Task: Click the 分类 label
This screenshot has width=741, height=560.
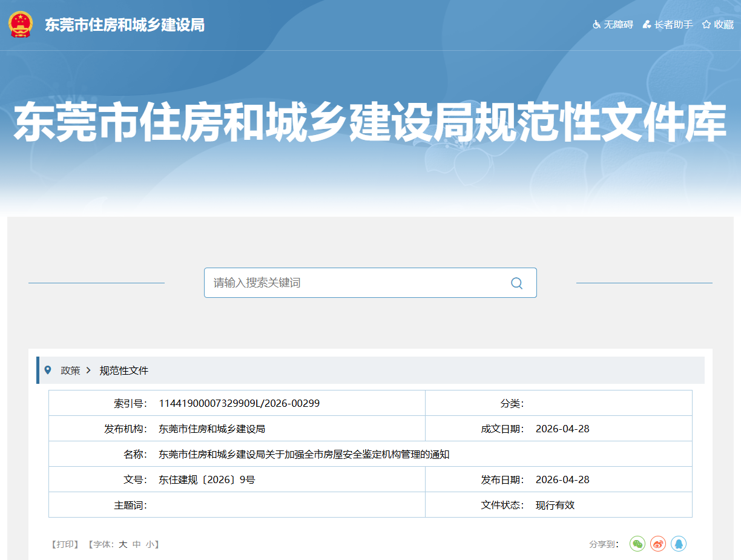Action: (512, 403)
